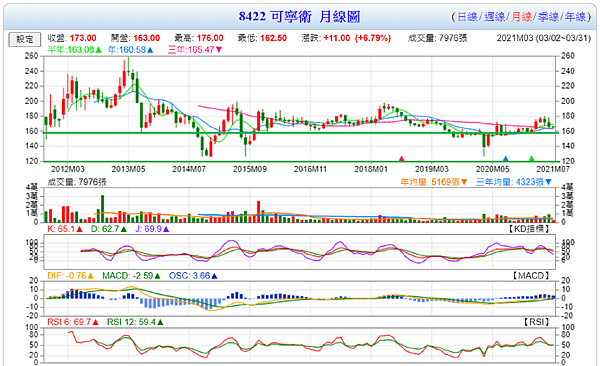Switch to 週線 weekly chart
Image resolution: width=600 pixels, height=366 pixels.
point(494,17)
